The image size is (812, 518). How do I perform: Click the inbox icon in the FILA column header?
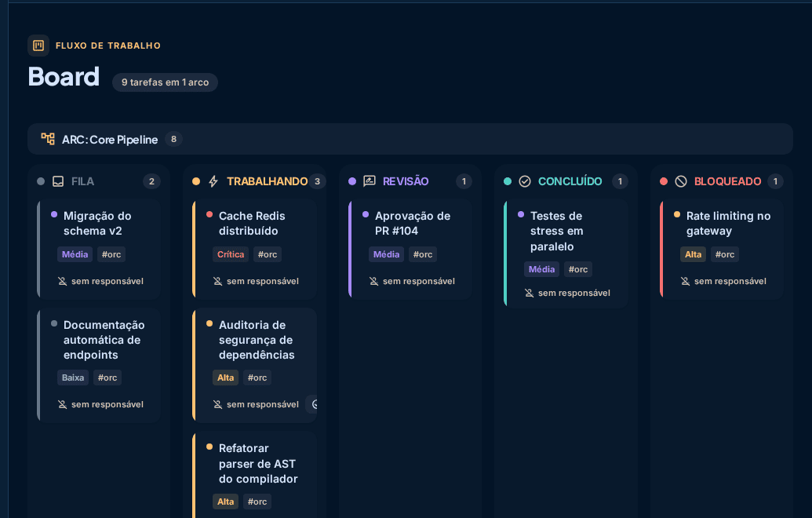pos(58,181)
